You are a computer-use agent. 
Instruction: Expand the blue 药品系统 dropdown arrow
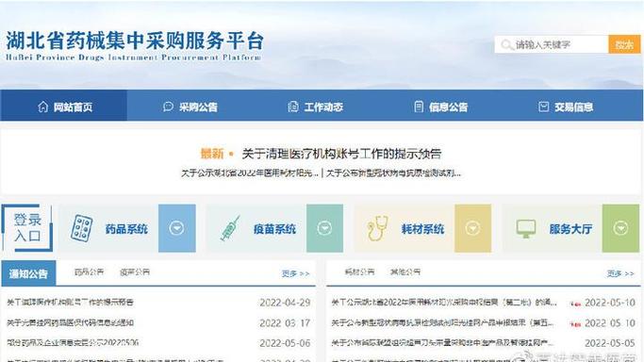point(177,228)
